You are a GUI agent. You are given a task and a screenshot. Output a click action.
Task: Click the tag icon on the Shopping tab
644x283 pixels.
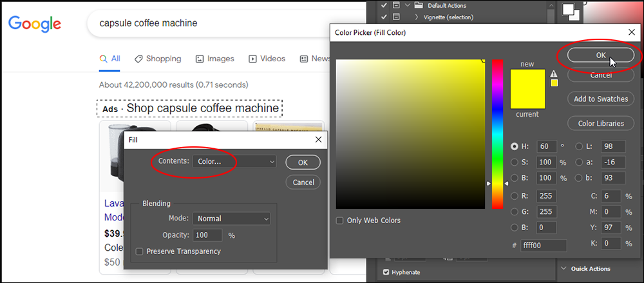click(x=138, y=59)
